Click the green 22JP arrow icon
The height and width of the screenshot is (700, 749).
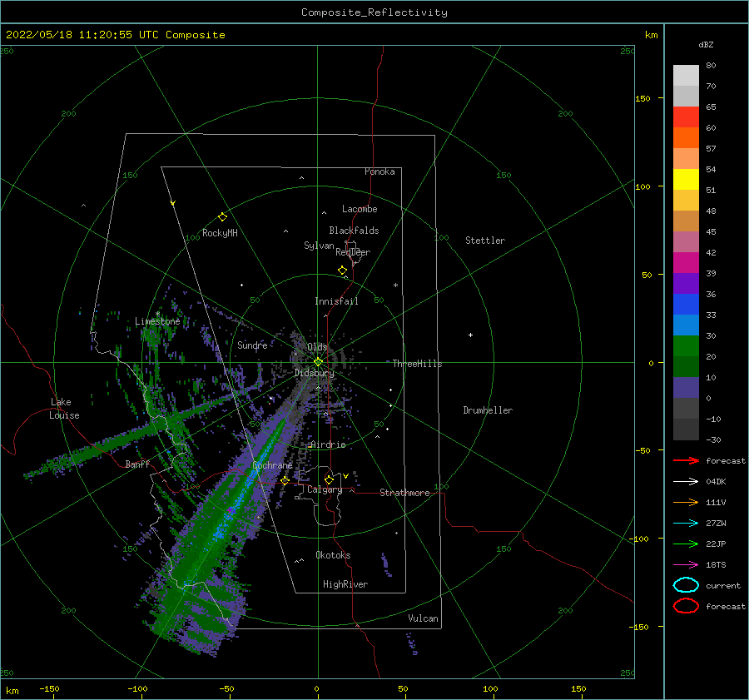pyautogui.click(x=686, y=544)
